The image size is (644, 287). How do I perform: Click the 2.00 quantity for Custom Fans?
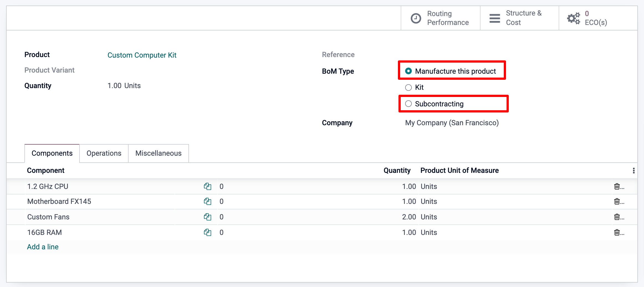click(409, 217)
